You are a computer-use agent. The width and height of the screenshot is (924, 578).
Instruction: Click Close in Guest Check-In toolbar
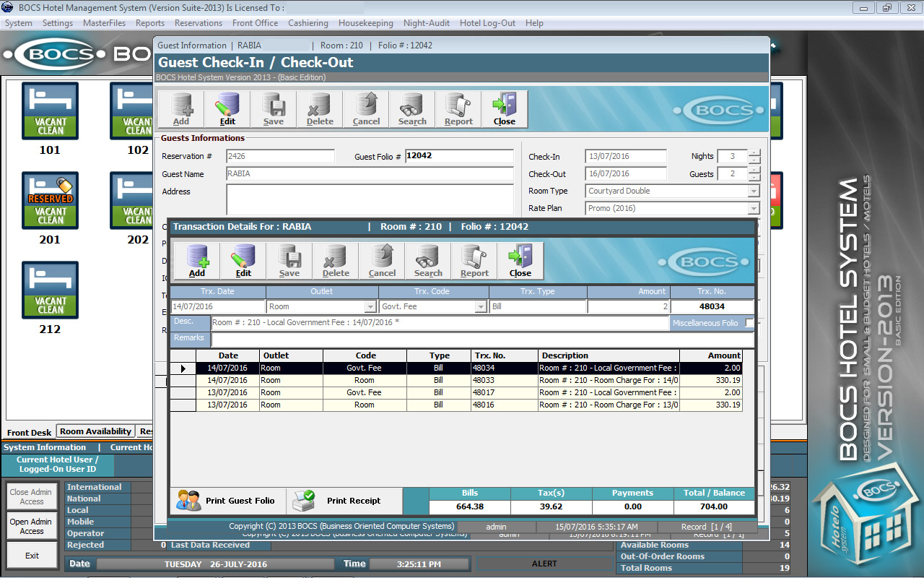pos(505,109)
